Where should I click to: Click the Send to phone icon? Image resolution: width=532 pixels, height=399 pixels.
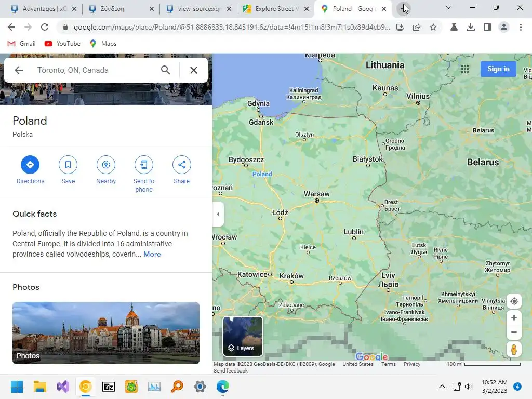[144, 165]
